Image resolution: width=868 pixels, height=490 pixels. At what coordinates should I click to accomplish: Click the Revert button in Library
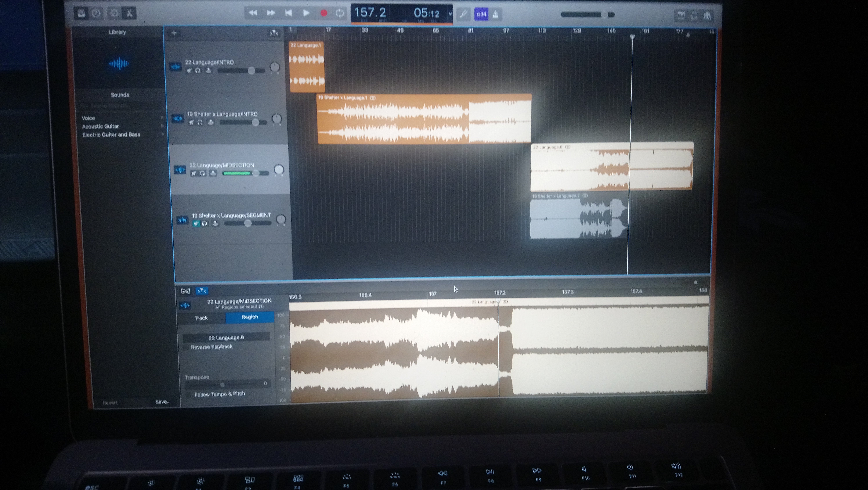[110, 403]
